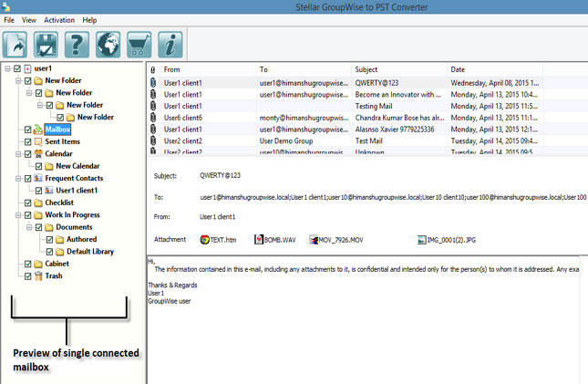Uncheck the Mailbox checkbox
Image resolution: width=588 pixels, height=384 pixels.
(27, 130)
